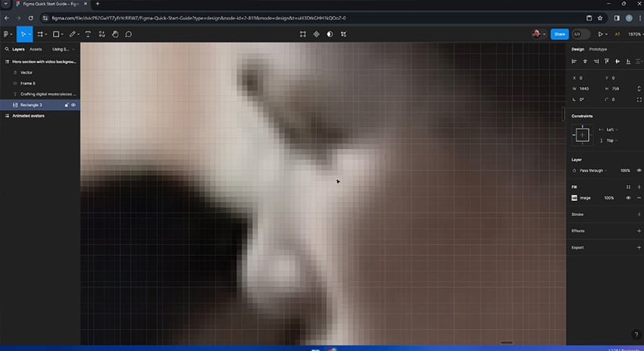Align selection to the left
The width and height of the screenshot is (644, 351).
click(574, 61)
